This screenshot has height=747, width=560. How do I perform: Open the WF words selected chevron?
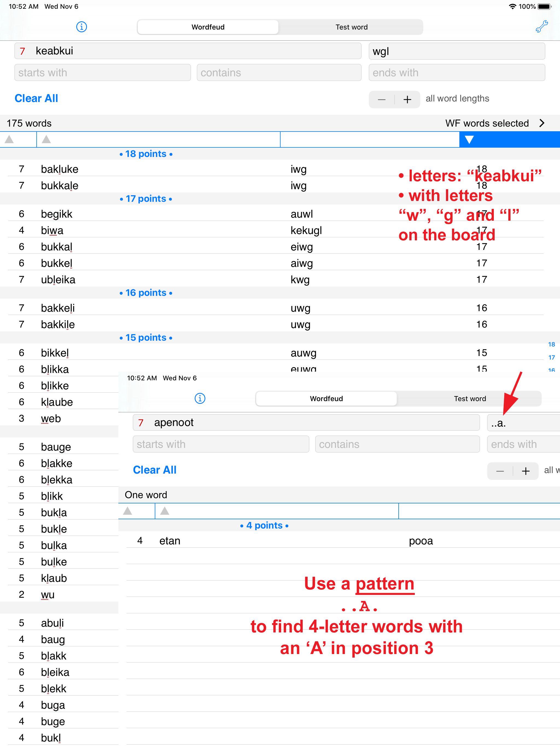(542, 123)
